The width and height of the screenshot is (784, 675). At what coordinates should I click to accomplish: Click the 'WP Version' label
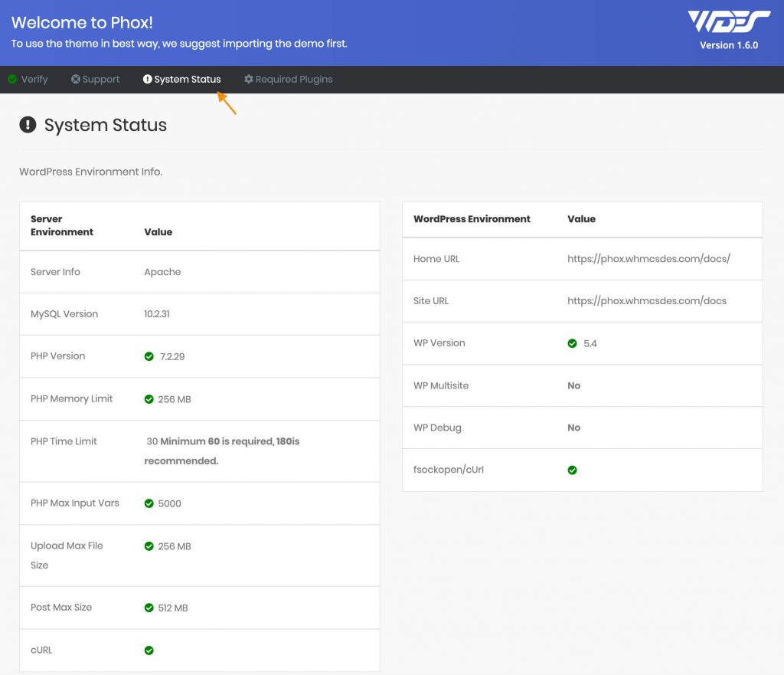coord(439,342)
